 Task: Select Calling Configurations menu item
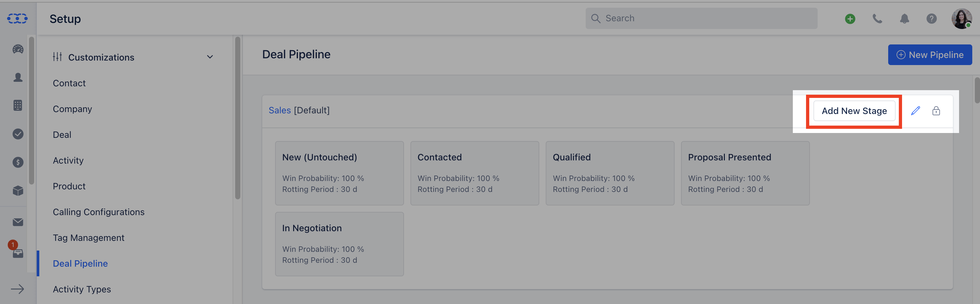pyautogui.click(x=99, y=212)
